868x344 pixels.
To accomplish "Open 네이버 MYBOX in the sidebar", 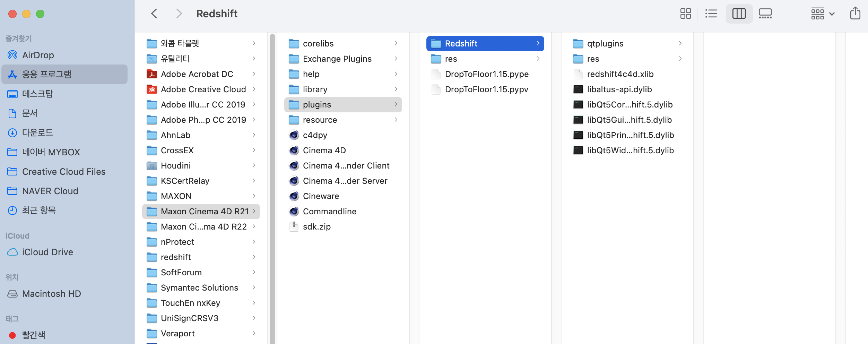I will click(64, 152).
